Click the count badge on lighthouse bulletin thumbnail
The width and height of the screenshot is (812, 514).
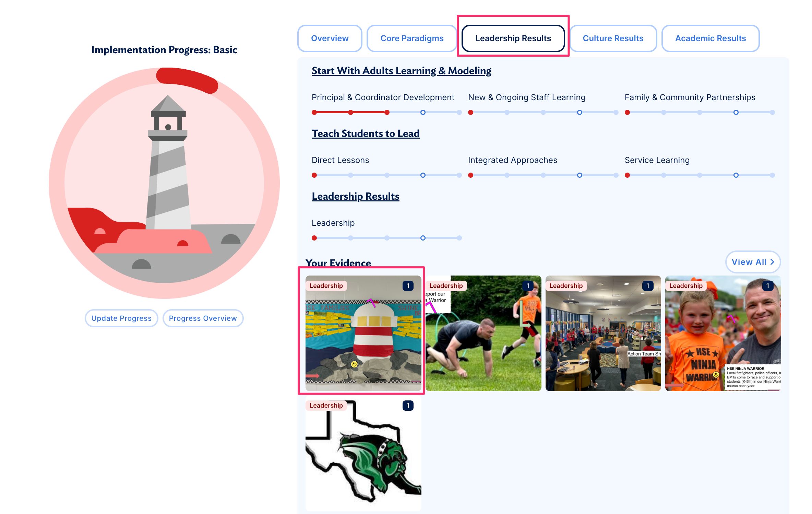point(408,286)
